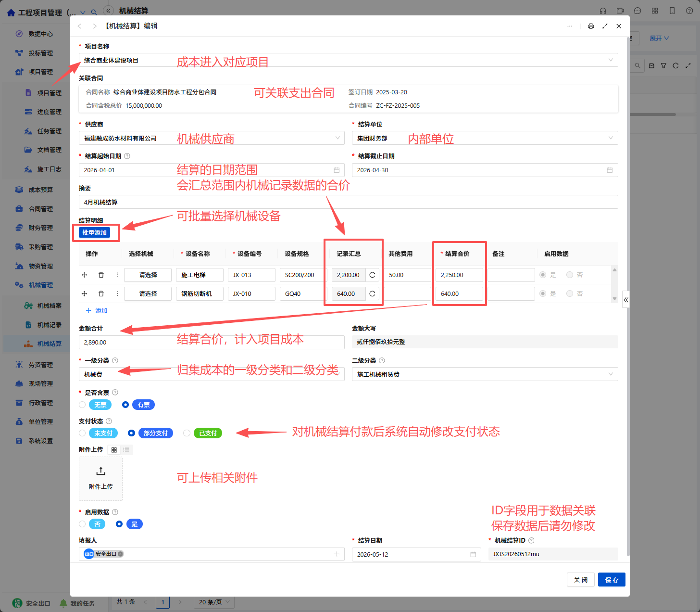Click the help icon beside 机械结算ID
Image resolution: width=700 pixels, height=612 pixels.
point(531,540)
